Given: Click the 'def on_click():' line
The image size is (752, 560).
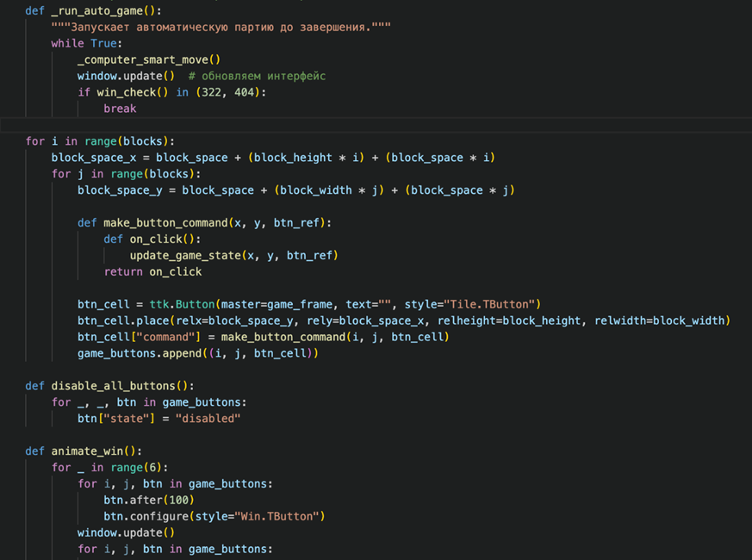Looking at the screenshot, I should 152,239.
